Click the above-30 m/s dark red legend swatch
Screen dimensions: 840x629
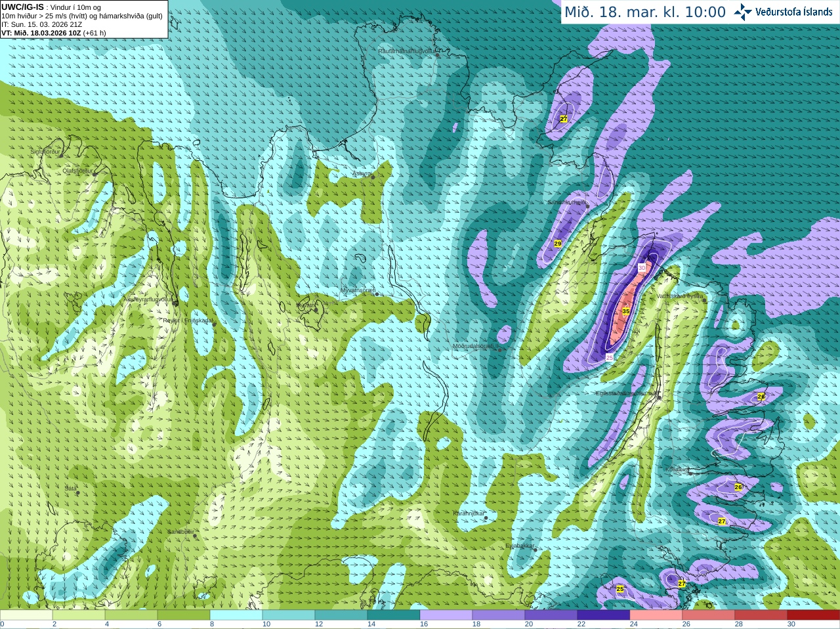tap(814, 615)
